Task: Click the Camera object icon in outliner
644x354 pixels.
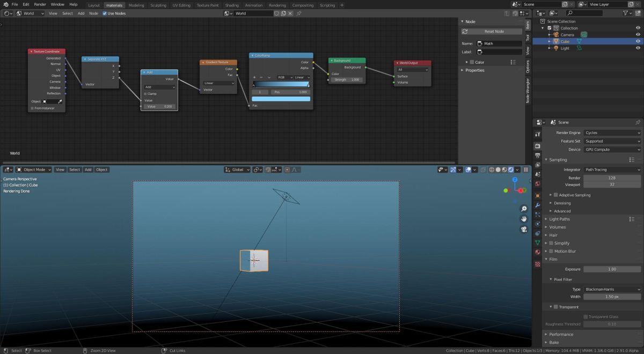Action: tap(556, 34)
